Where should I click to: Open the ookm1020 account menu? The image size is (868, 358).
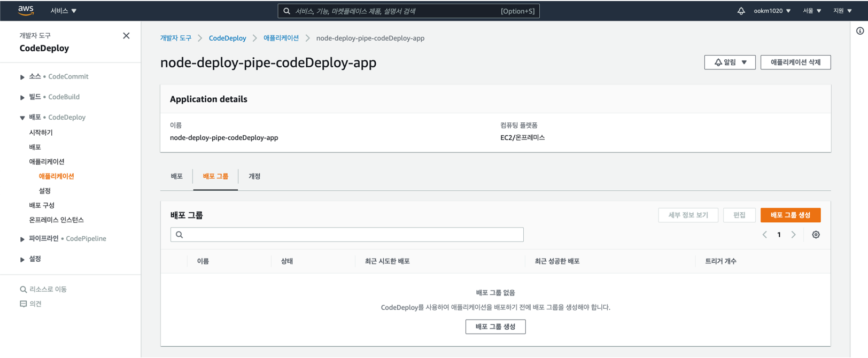pos(772,11)
